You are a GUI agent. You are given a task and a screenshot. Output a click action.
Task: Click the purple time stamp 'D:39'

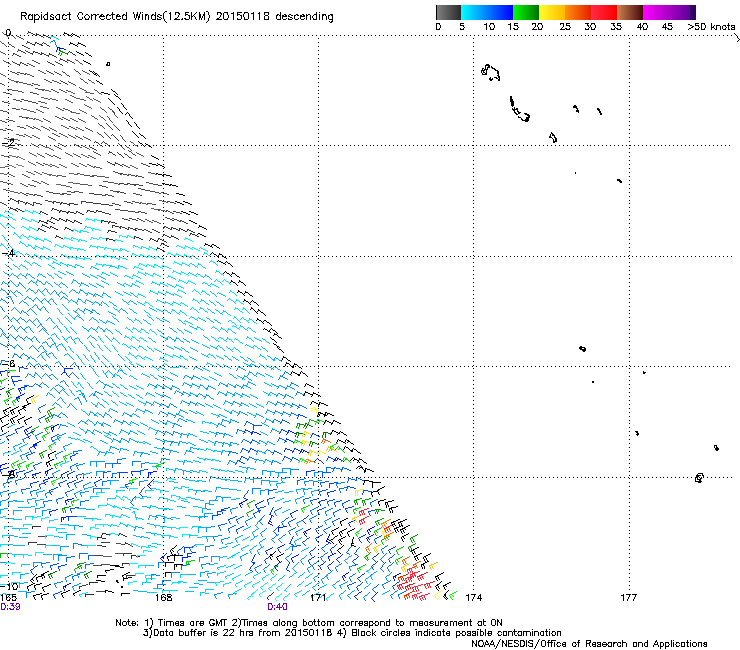[10, 607]
